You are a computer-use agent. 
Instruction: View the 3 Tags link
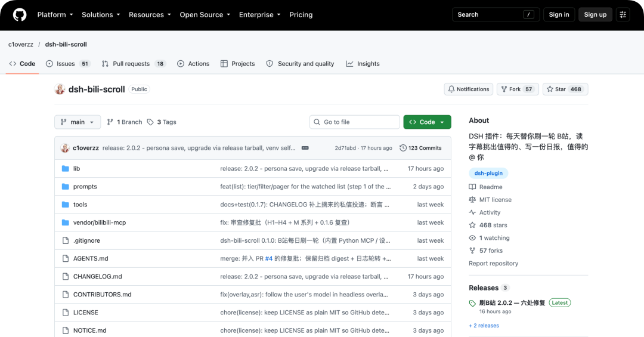click(x=162, y=122)
